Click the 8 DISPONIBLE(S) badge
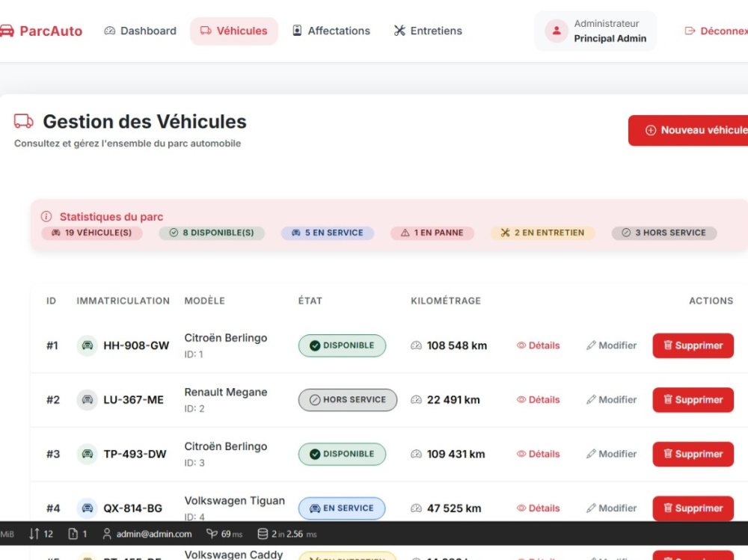 [x=212, y=233]
